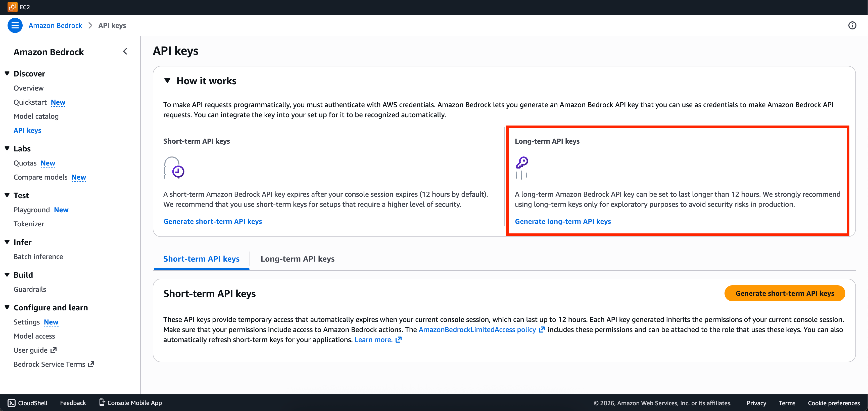868x411 pixels.
Task: Switch to Short-term API keys tab
Action: click(202, 259)
